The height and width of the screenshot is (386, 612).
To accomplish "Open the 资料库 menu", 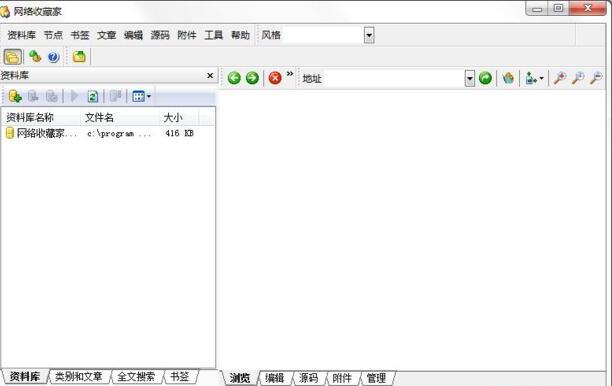I will pyautogui.click(x=21, y=36).
